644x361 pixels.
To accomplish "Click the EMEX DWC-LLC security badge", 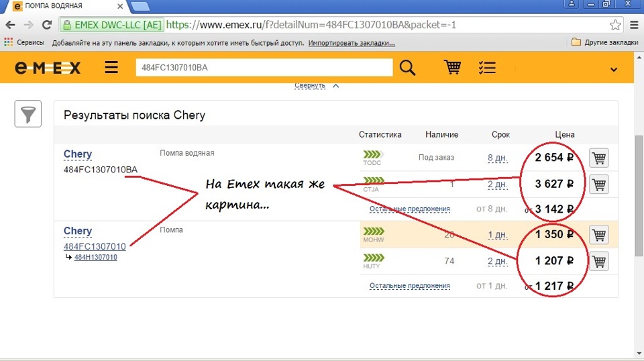I will (112, 25).
